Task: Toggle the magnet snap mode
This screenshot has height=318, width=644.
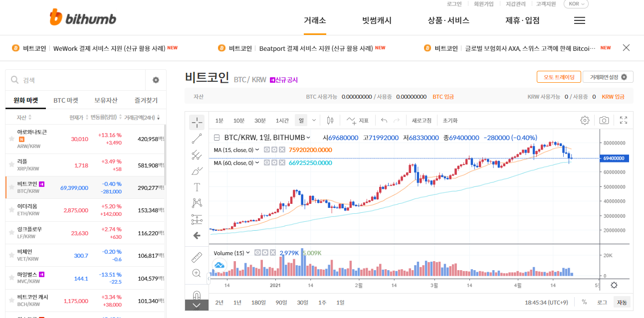Action: coord(197,294)
